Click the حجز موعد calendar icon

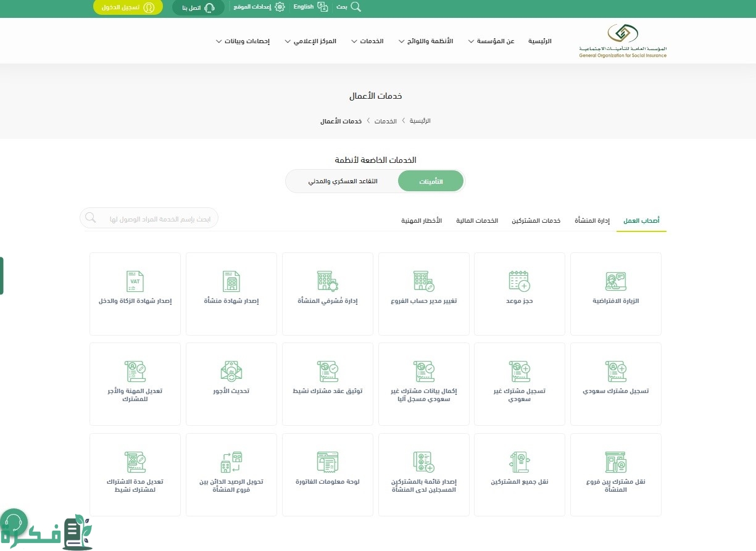point(519,281)
